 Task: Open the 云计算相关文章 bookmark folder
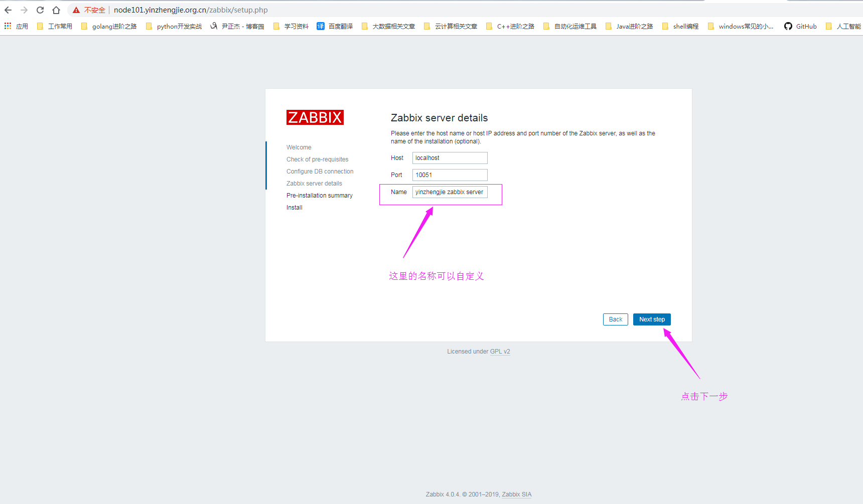point(451,26)
